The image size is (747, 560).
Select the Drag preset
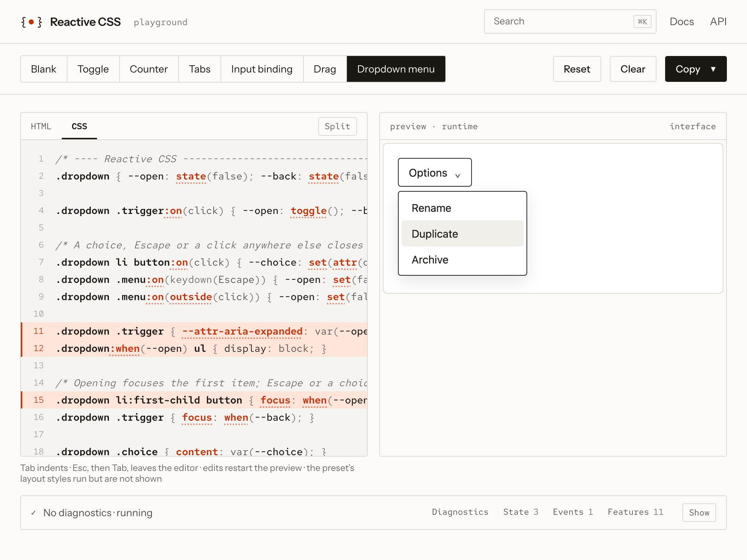click(x=325, y=69)
